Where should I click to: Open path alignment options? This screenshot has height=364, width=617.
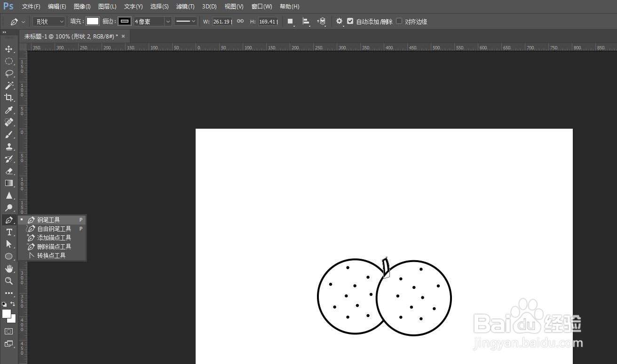click(x=306, y=22)
